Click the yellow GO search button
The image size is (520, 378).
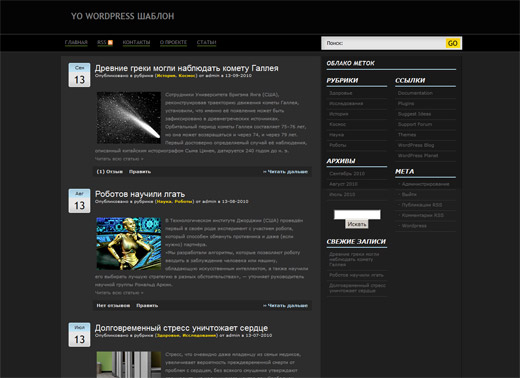coord(453,43)
